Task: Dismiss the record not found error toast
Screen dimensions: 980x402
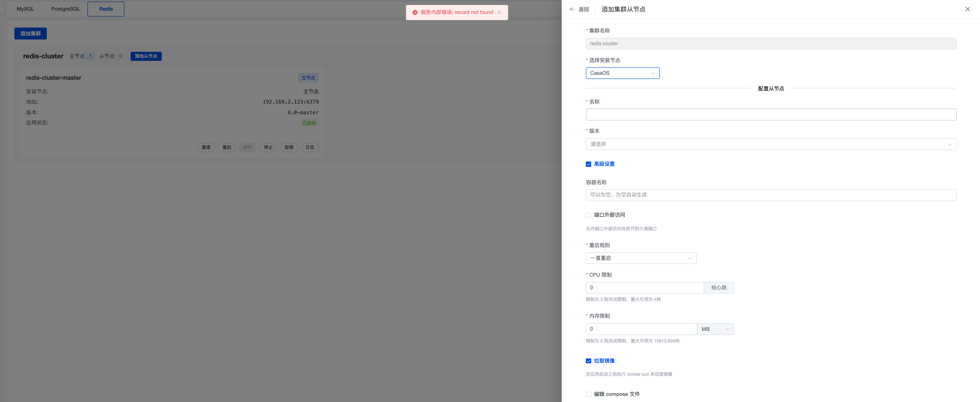Action: (x=499, y=12)
